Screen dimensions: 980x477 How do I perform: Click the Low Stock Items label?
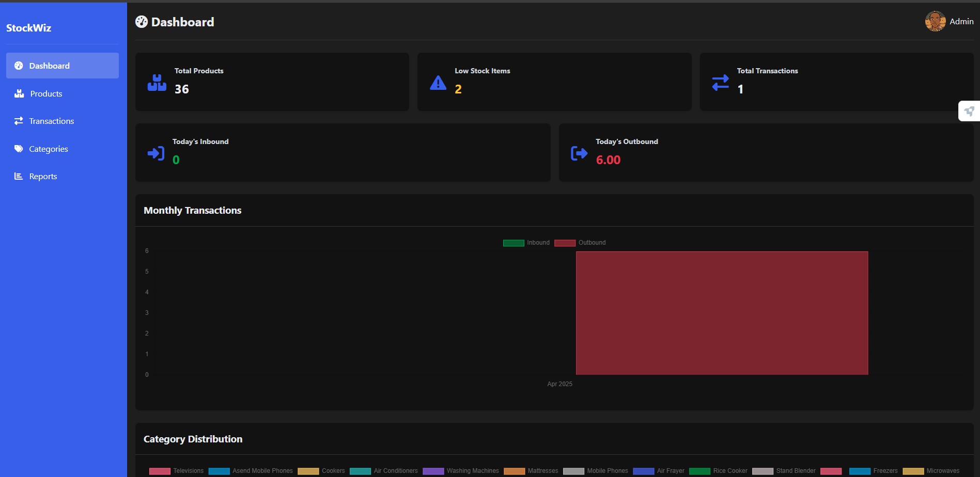point(483,71)
